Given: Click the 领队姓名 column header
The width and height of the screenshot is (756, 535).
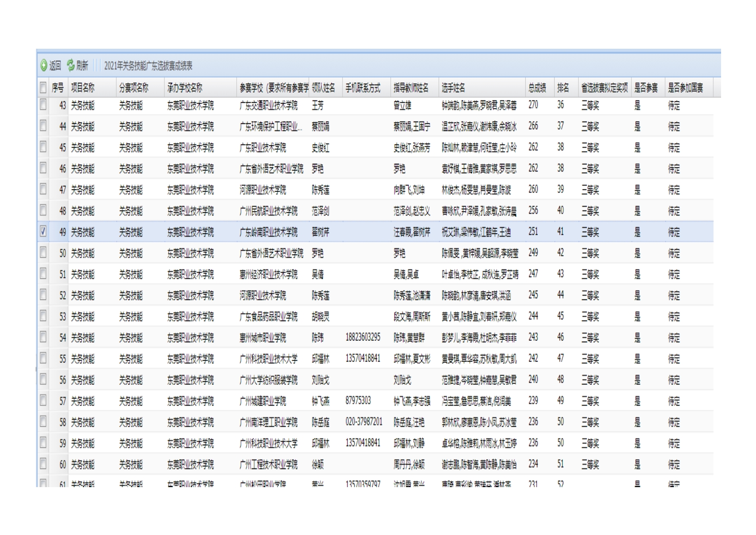Looking at the screenshot, I should click(323, 88).
